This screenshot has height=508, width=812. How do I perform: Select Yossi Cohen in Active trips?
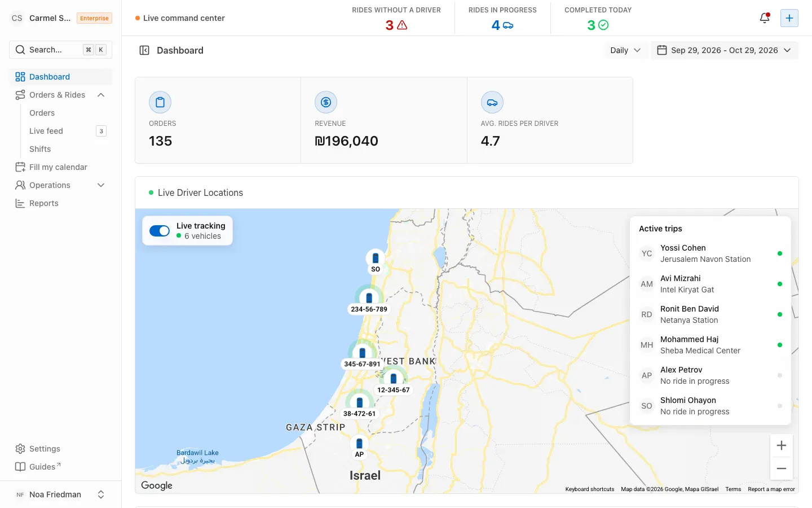[710, 253]
